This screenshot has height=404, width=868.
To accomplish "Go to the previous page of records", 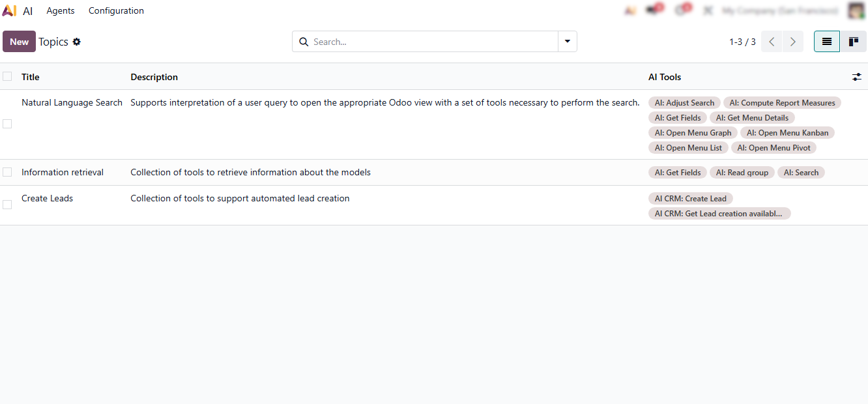I will click(772, 42).
